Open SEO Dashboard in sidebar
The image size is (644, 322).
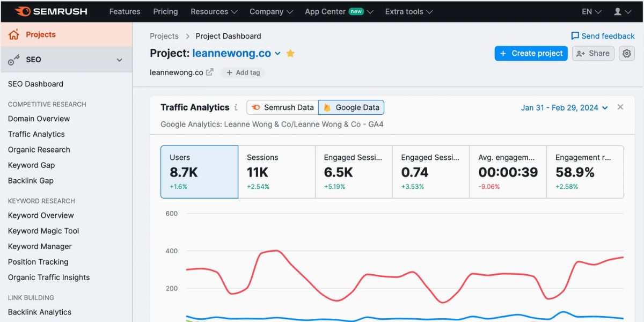(x=35, y=84)
